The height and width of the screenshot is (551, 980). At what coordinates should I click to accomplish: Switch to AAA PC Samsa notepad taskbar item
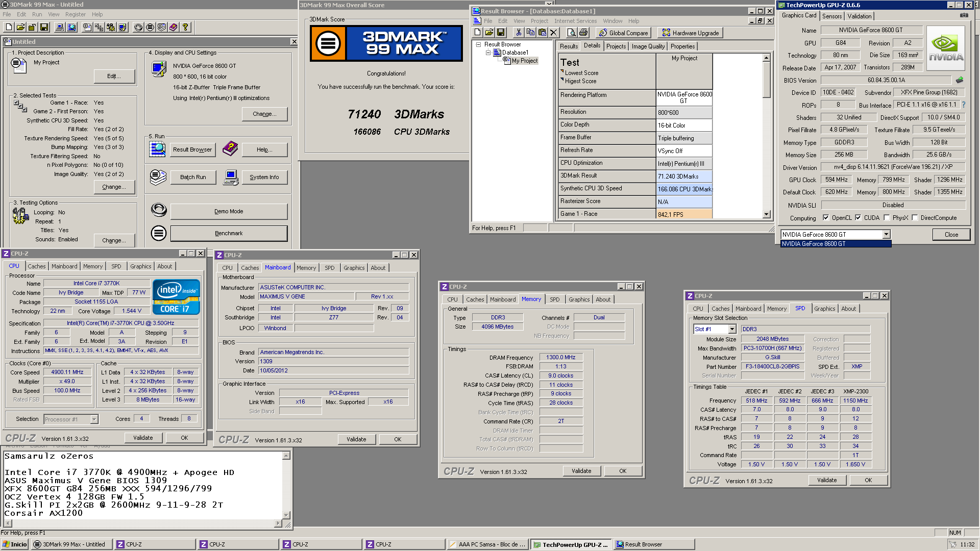pos(487,544)
